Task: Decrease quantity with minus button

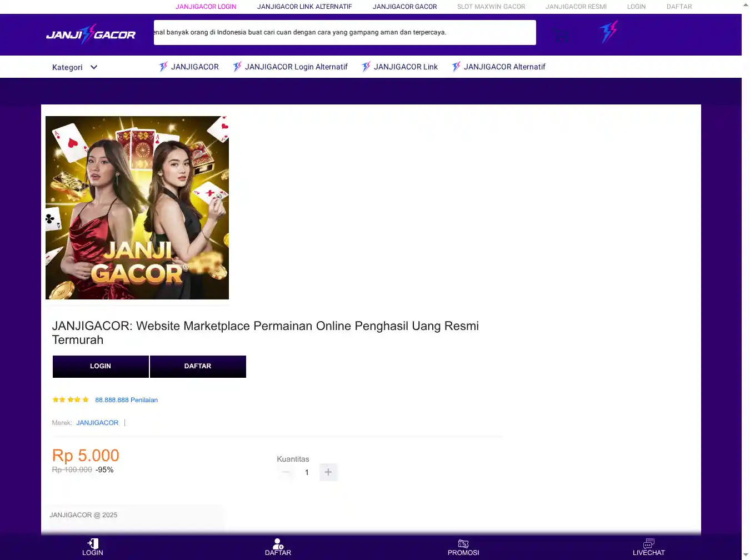Action: click(286, 472)
